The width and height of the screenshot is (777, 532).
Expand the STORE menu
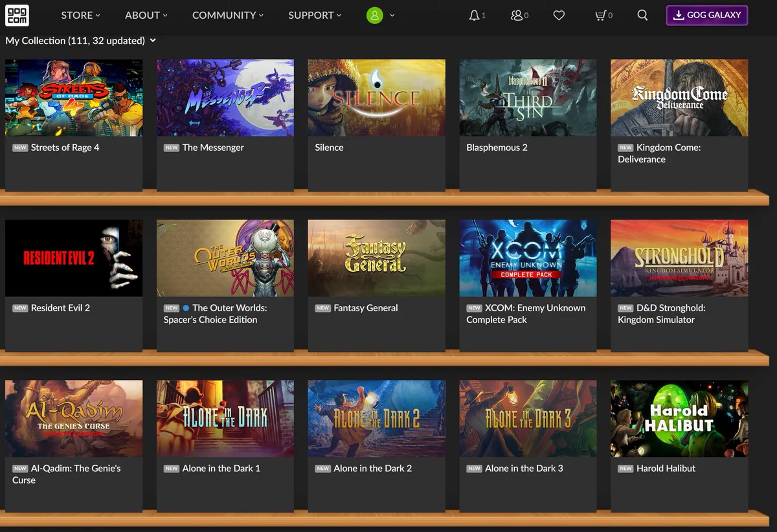[80, 15]
